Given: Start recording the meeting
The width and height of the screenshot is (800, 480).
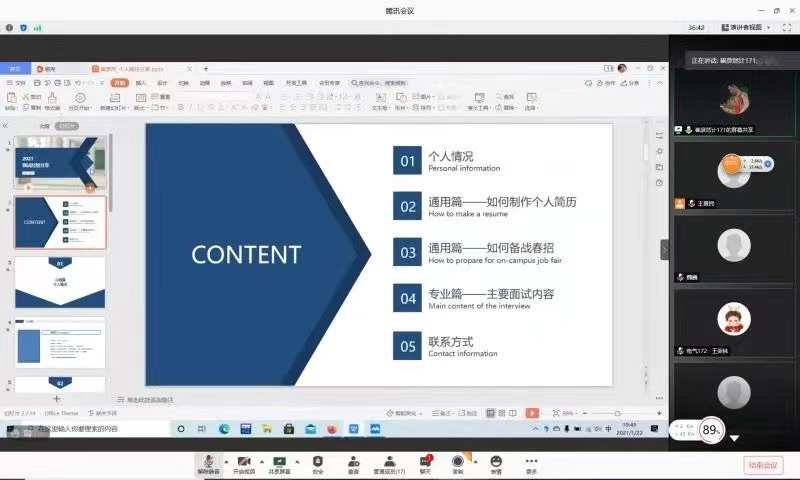Looking at the screenshot, I should 458,462.
